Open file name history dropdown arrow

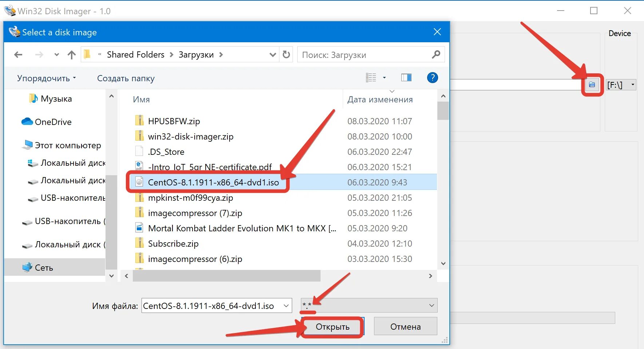(x=286, y=306)
